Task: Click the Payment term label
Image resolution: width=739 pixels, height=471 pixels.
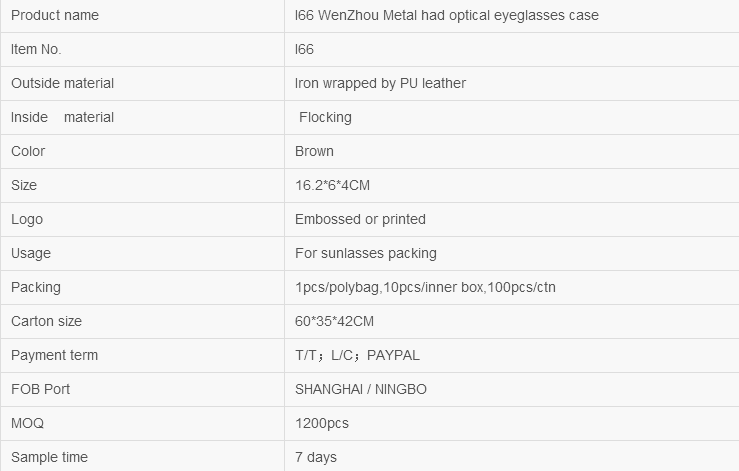Action: [54, 355]
